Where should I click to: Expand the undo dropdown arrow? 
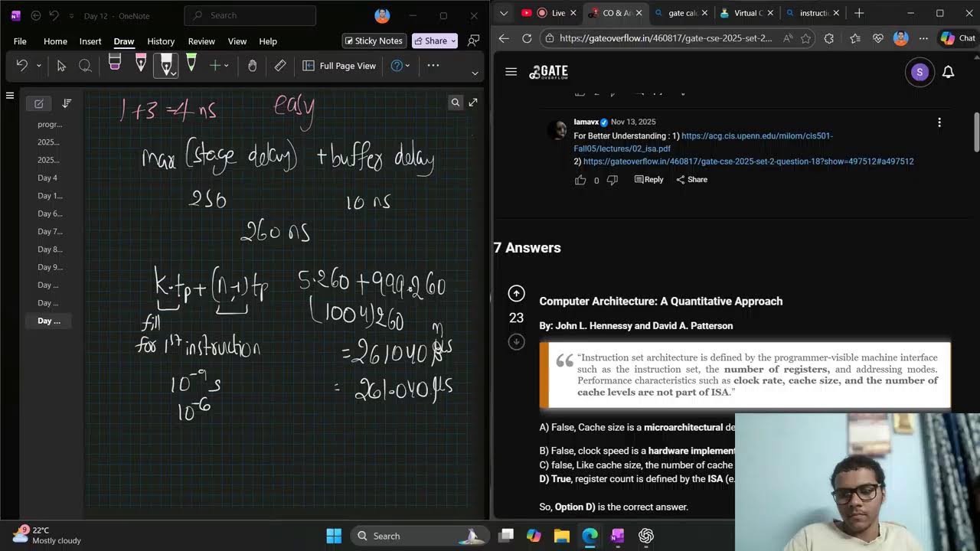pyautogui.click(x=38, y=66)
